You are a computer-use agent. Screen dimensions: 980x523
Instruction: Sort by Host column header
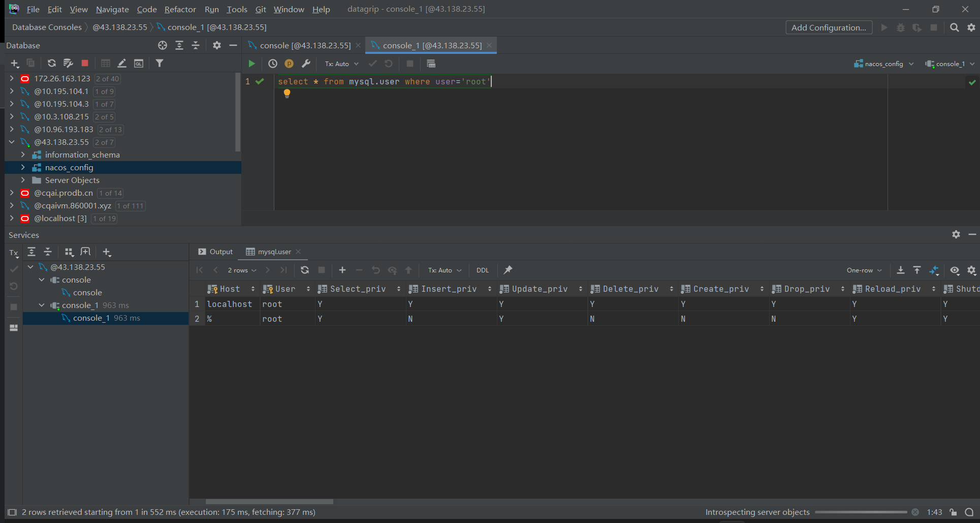coord(230,289)
